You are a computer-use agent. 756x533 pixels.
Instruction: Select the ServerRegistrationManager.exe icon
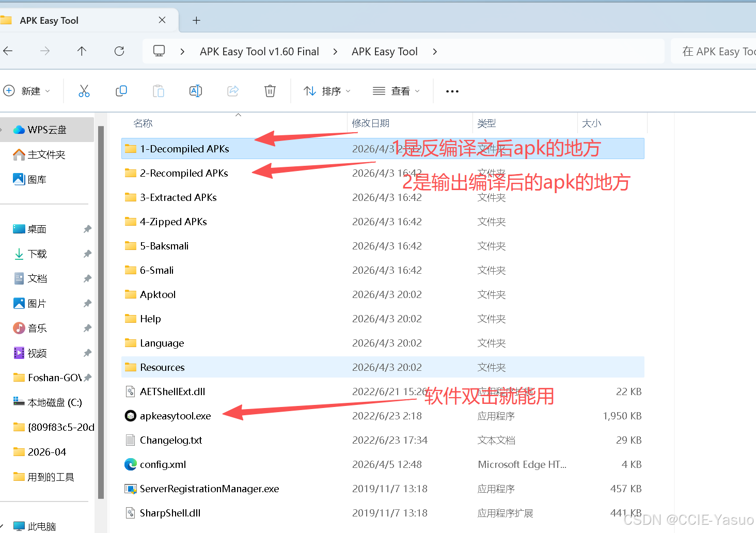(131, 489)
